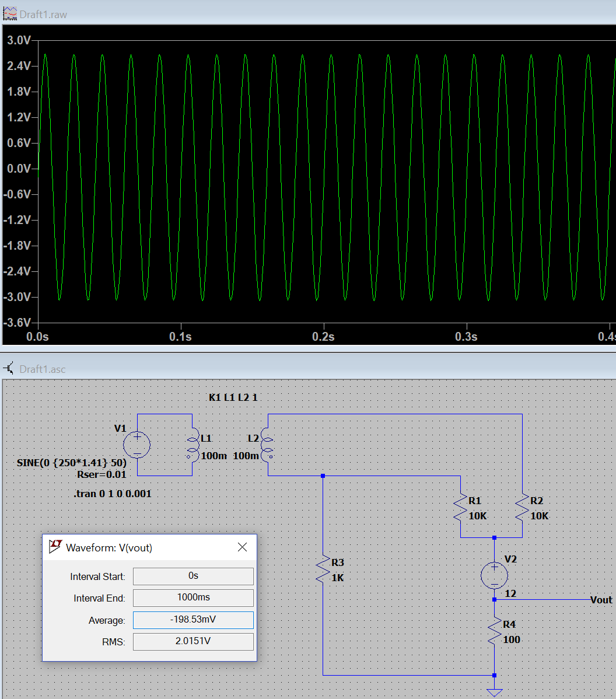Screen dimensions: 616x699
Task: Click voltage source V2 symbol
Action: coord(494,575)
